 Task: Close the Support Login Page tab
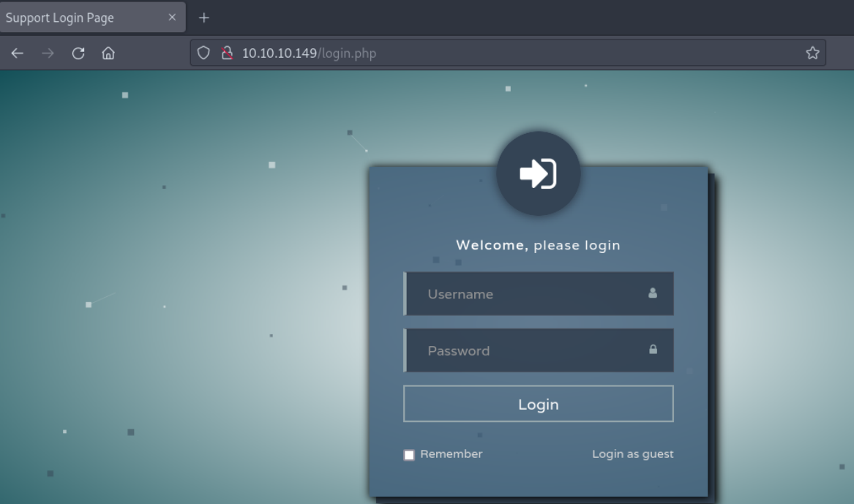tap(172, 18)
